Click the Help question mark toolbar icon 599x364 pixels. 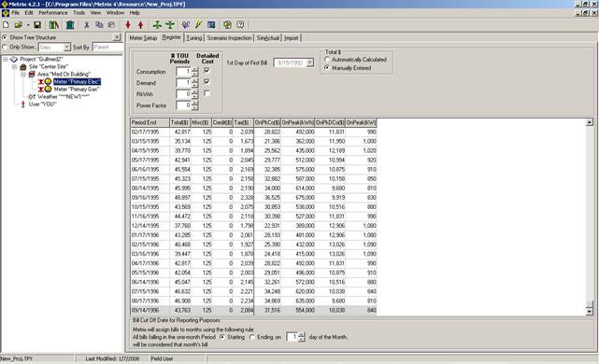(x=240, y=25)
